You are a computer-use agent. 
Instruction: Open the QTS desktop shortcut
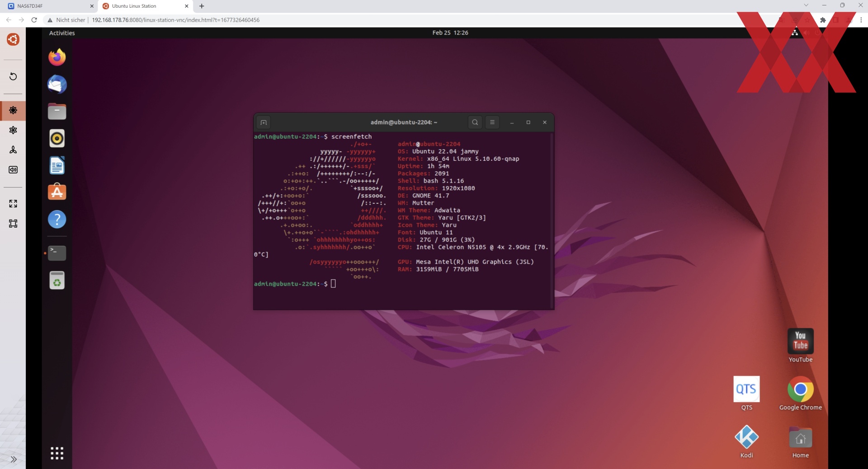746,393
